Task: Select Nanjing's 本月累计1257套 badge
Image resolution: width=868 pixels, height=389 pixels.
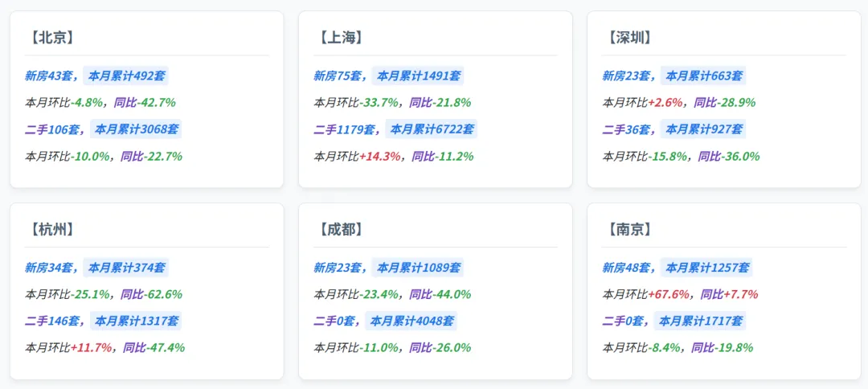Action: pyautogui.click(x=706, y=268)
